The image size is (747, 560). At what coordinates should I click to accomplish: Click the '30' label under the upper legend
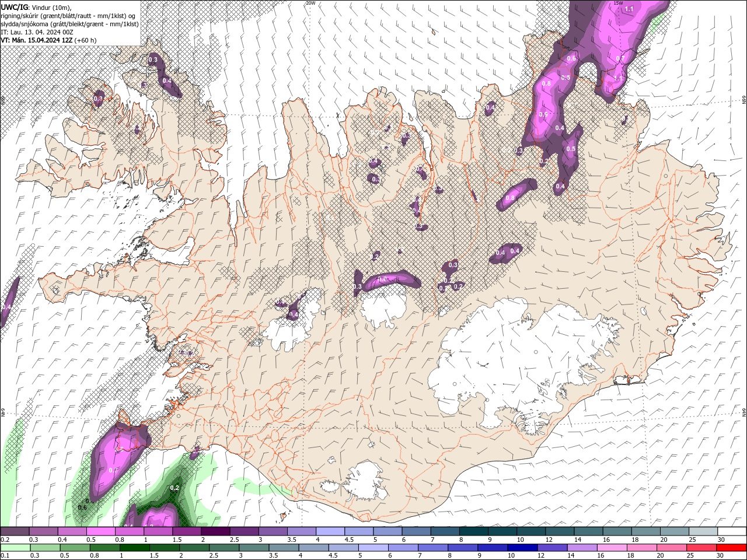coord(721,540)
